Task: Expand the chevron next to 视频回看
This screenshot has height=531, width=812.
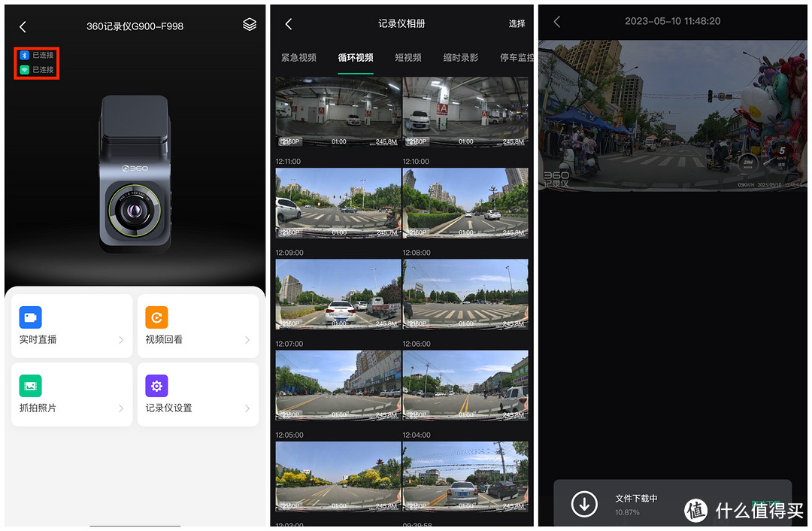Action: [247, 340]
